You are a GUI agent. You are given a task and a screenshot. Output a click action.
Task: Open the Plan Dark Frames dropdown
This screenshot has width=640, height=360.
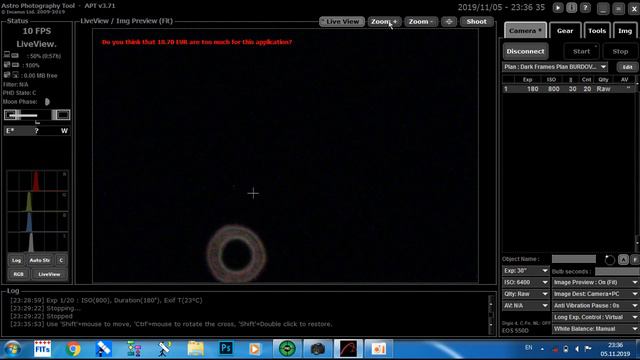coord(555,67)
